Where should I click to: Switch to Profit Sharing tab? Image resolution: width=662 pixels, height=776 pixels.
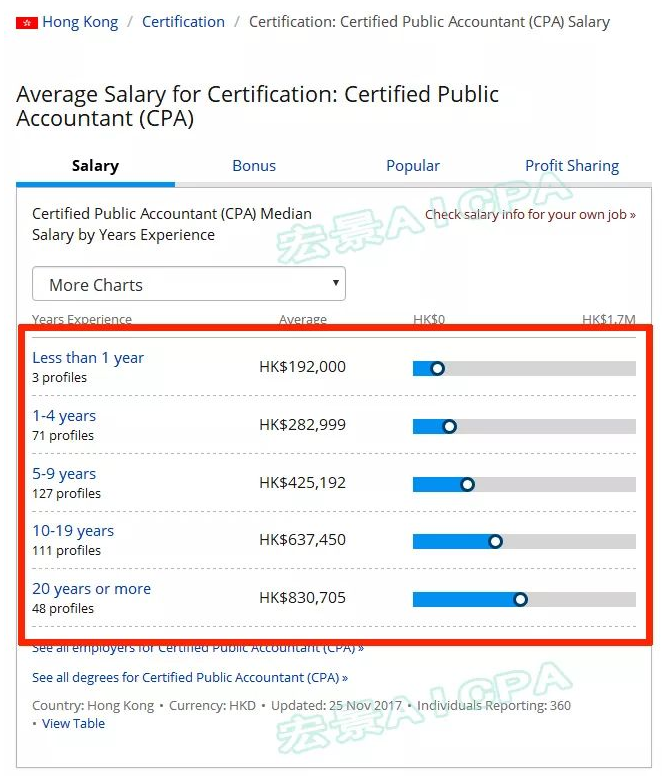(x=572, y=166)
